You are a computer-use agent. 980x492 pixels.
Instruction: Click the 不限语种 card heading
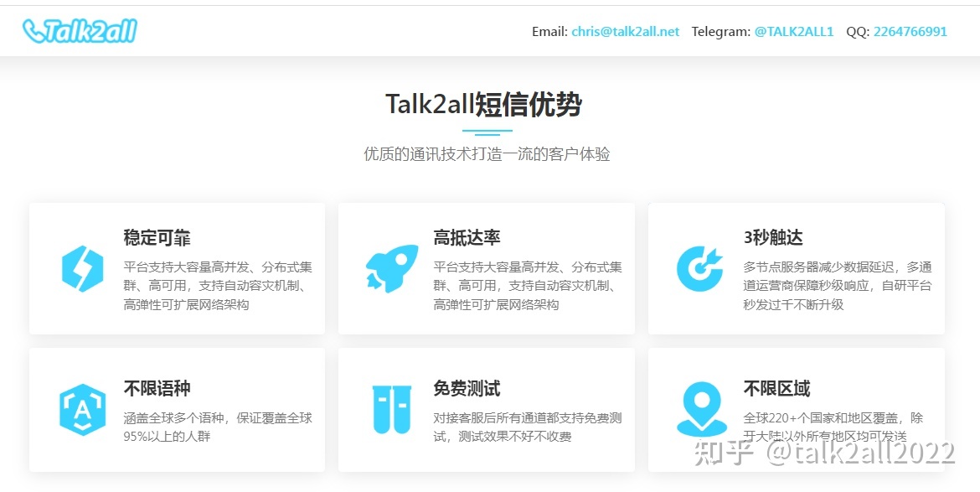(157, 389)
